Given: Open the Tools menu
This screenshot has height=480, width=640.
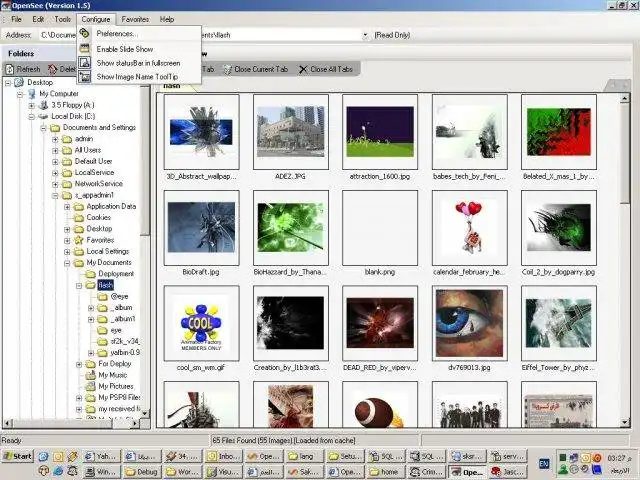Looking at the screenshot, I should coord(62,19).
